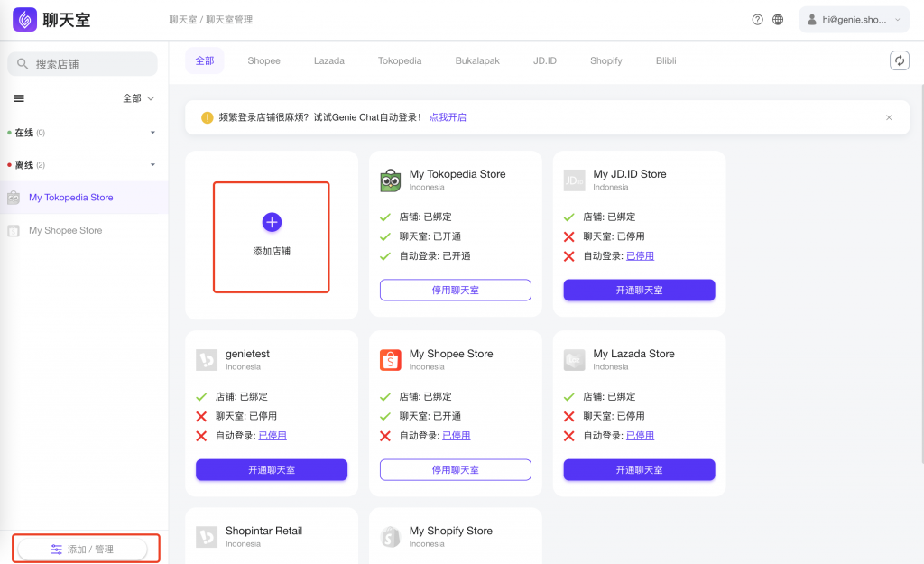
Task: Click 已停用 auto-login link on Lazada card
Action: [640, 436]
